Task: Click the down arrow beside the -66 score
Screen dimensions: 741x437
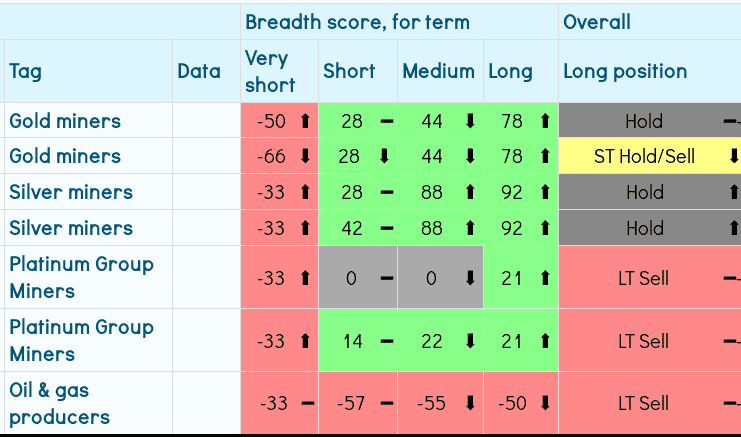Action: click(305, 156)
